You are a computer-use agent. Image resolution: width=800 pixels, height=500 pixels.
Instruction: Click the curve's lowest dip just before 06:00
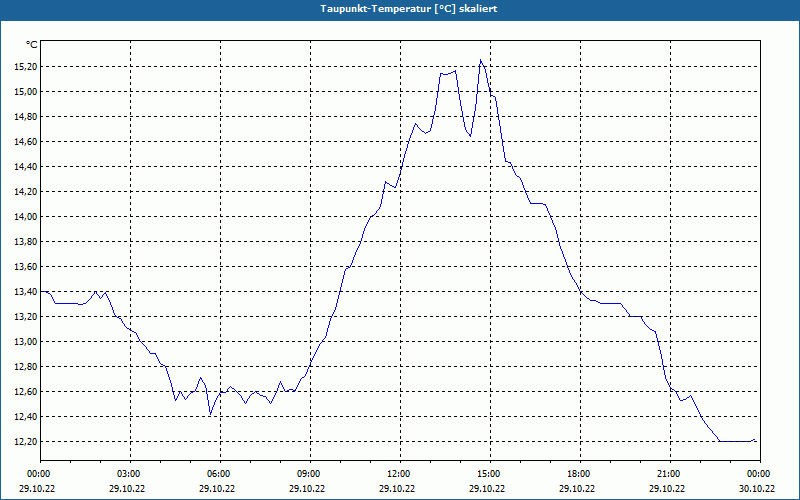point(210,414)
